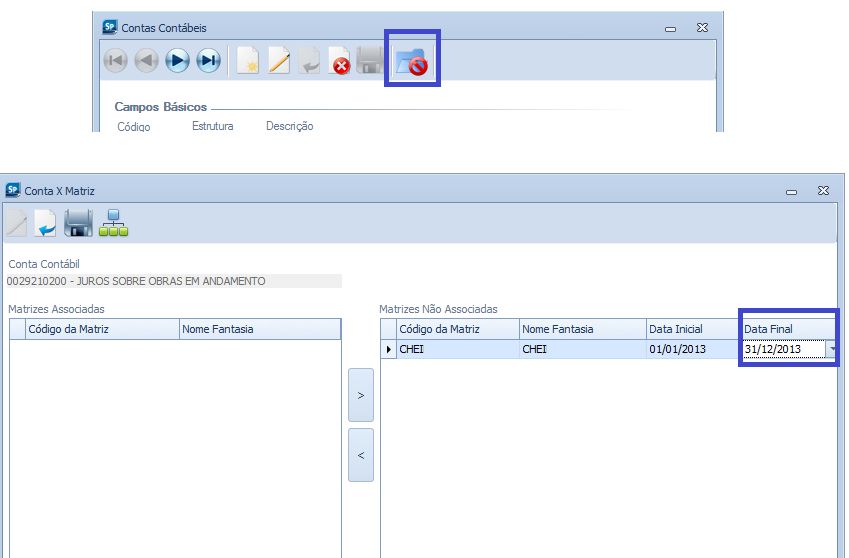The image size is (849, 558).
Task: Click Código da Matriz header in Matrizes Não Associadas
Action: pos(458,329)
